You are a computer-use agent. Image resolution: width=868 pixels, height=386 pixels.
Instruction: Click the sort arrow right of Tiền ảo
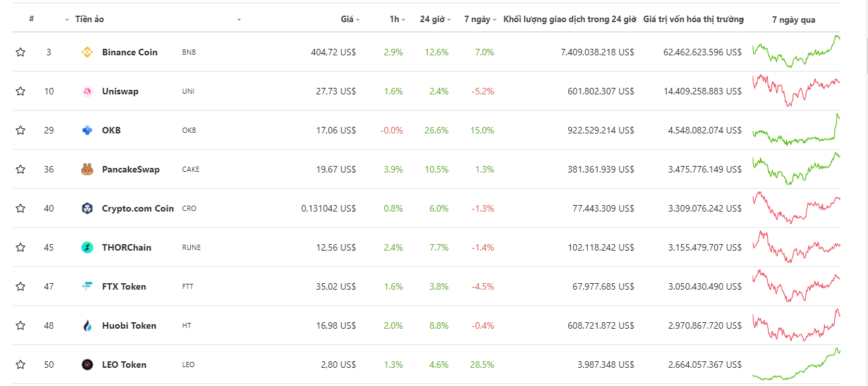239,20
